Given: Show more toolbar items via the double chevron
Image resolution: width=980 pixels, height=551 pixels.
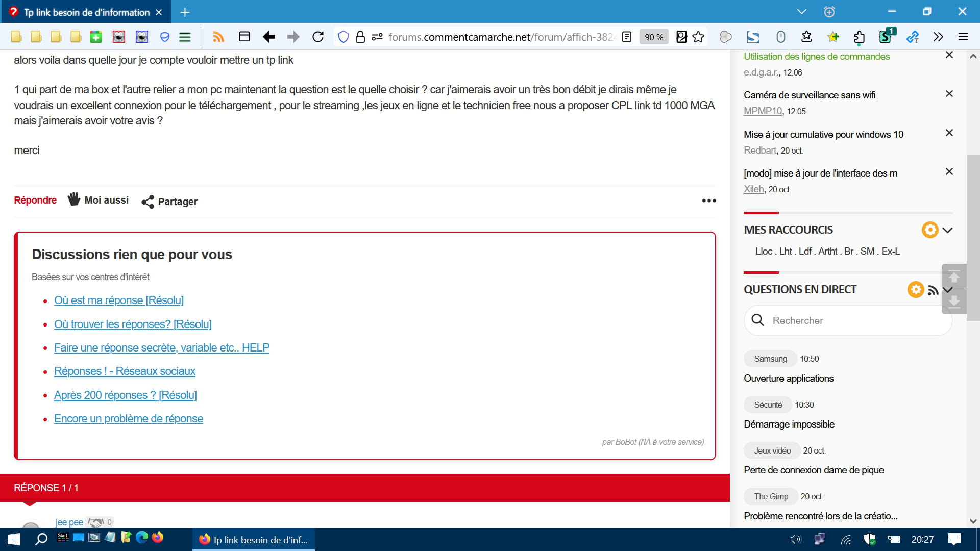Looking at the screenshot, I should pos(938,37).
